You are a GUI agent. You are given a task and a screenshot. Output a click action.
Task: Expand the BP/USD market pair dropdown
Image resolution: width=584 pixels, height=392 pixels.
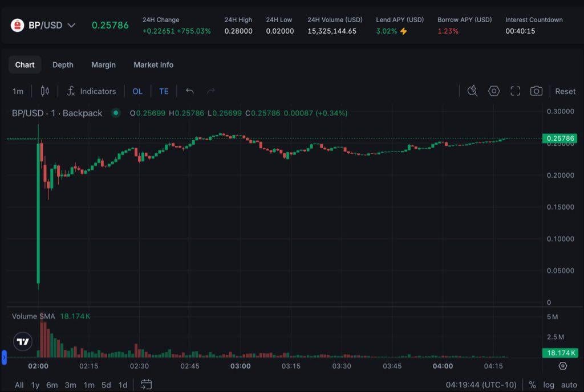pyautogui.click(x=71, y=25)
